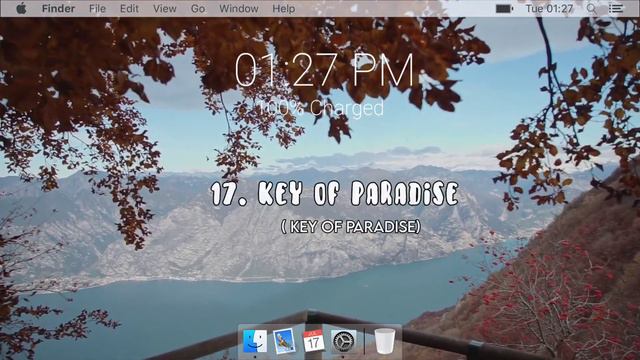This screenshot has width=640, height=360.
Task: Open the File menu
Action: coord(97,9)
